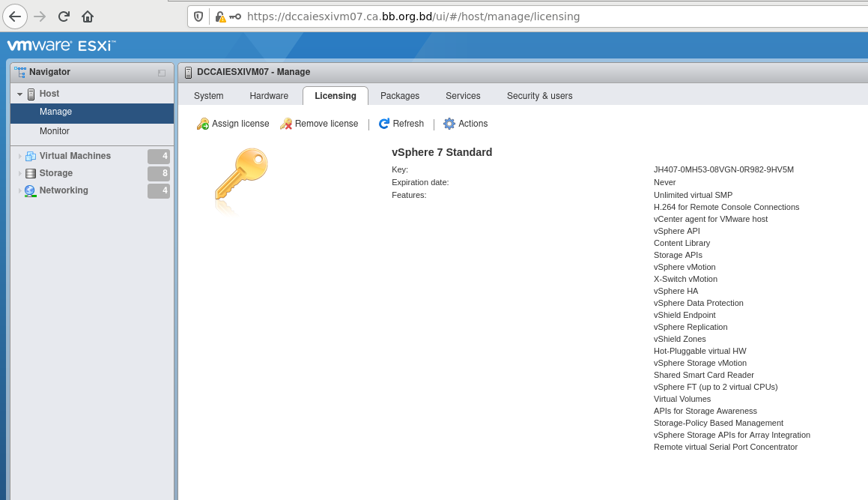Viewport: 868px width, 500px height.
Task: Click the Shared Smart Card Reader text
Action: 703,376
